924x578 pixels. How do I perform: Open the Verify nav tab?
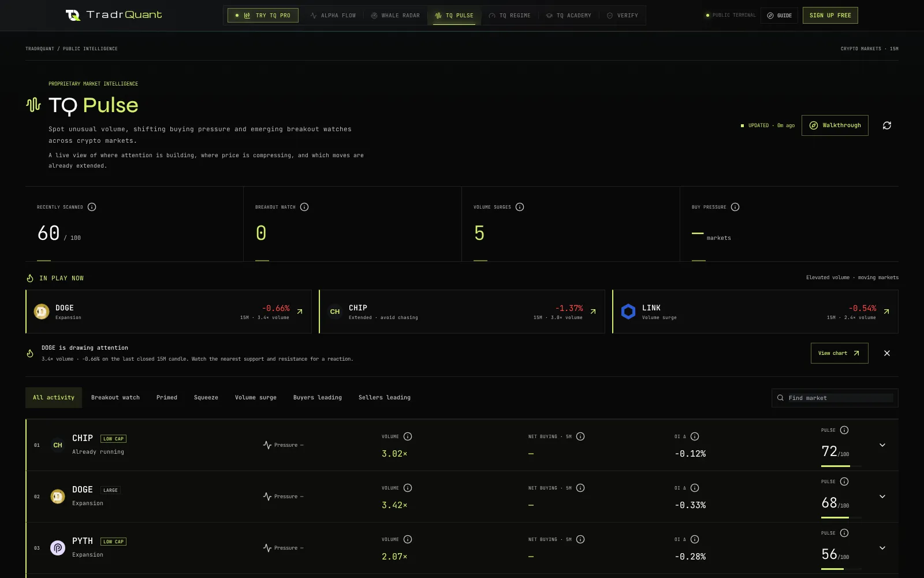[x=623, y=16]
